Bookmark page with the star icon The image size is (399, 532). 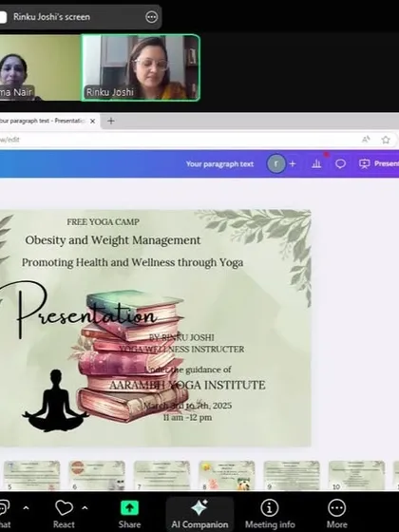(386, 140)
